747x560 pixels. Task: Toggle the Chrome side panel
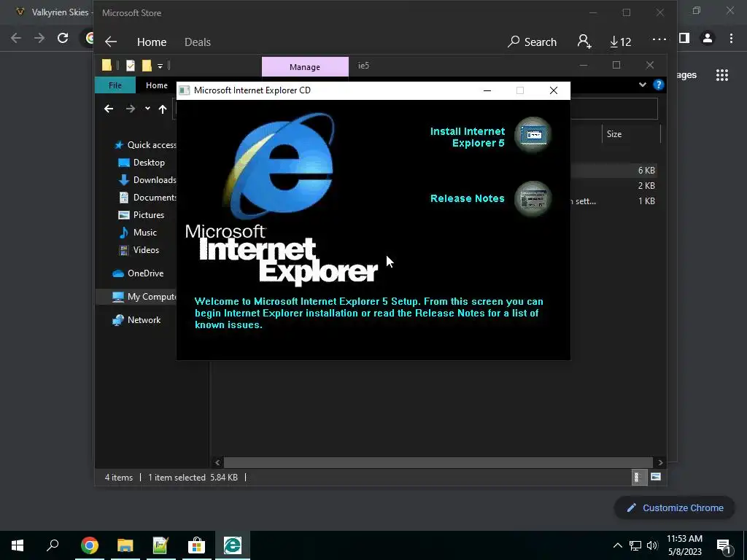point(684,38)
